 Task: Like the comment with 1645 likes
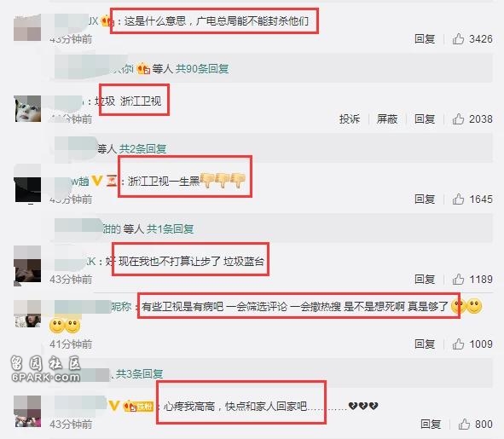tap(458, 199)
